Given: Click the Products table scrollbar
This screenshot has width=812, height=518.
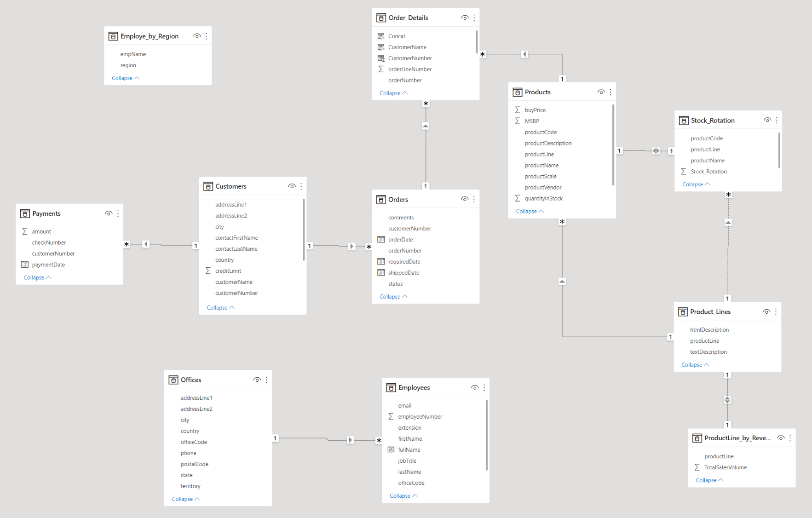Looking at the screenshot, I should click(613, 145).
